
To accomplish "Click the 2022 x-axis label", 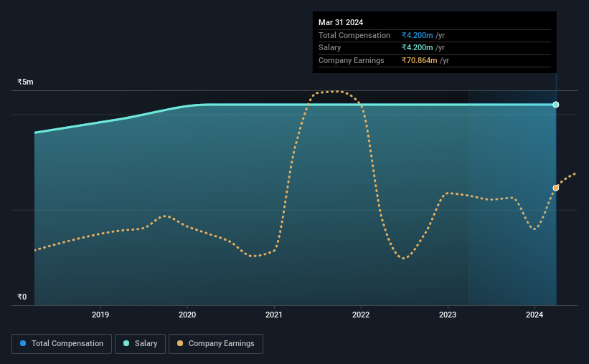I will pos(361,315).
